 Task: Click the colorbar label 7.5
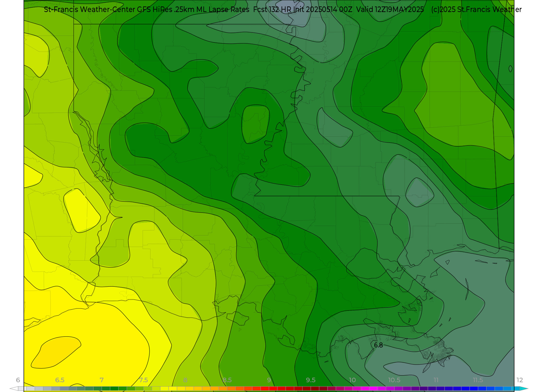[143, 380]
